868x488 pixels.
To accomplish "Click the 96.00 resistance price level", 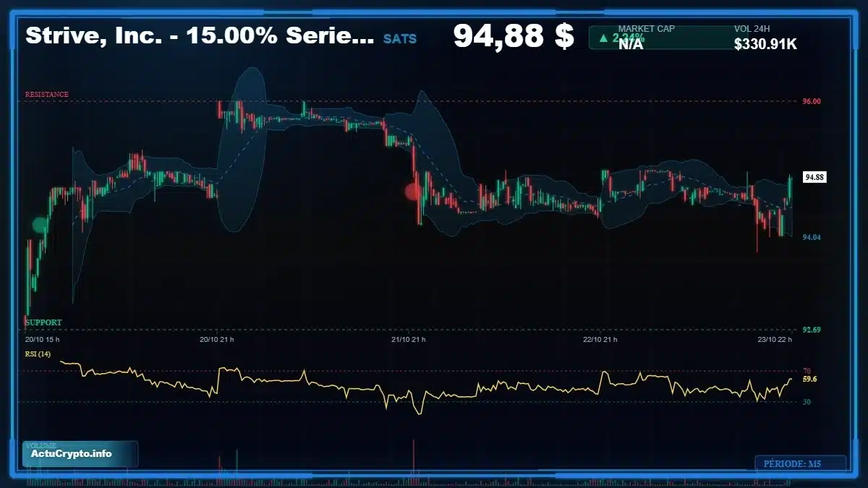I will [812, 102].
